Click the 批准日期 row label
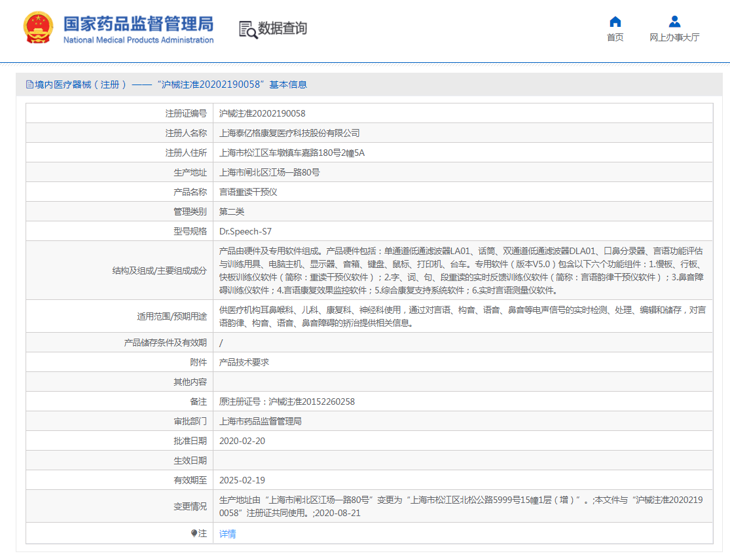Screen dimensions: 730x560 tap(190, 441)
